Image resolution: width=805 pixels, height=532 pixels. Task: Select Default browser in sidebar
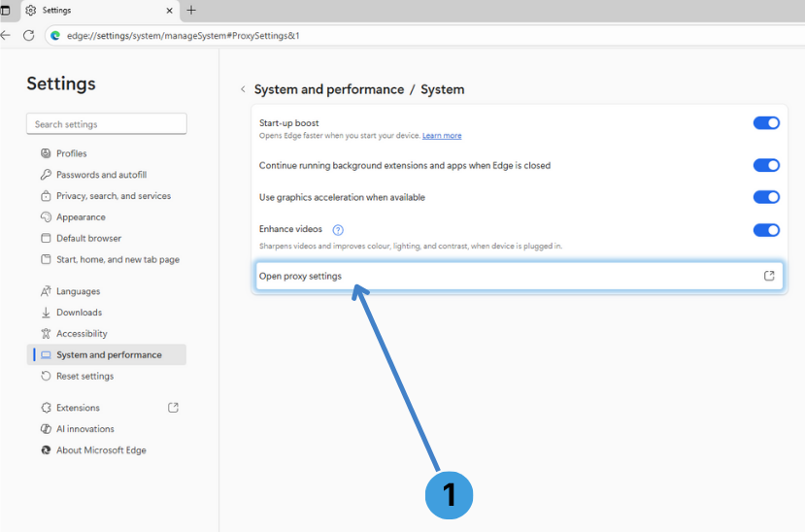(x=106, y=238)
